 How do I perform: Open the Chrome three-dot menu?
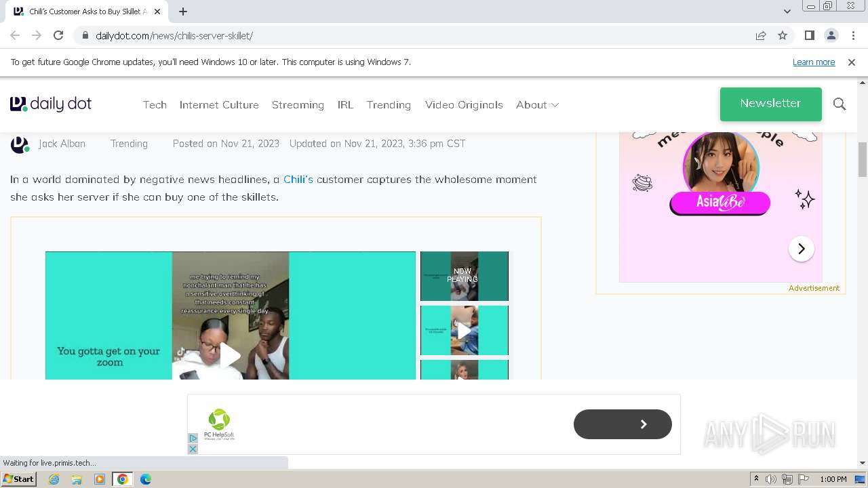click(x=853, y=35)
